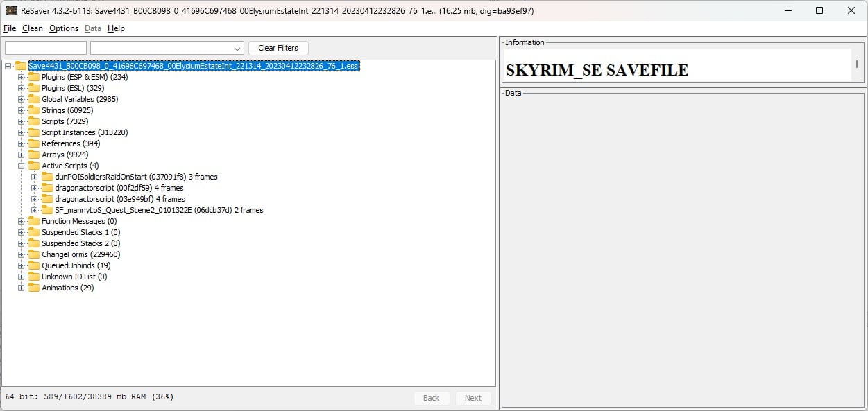
Task: Select the Suspended Stacks 1 (0) row
Action: 80,232
